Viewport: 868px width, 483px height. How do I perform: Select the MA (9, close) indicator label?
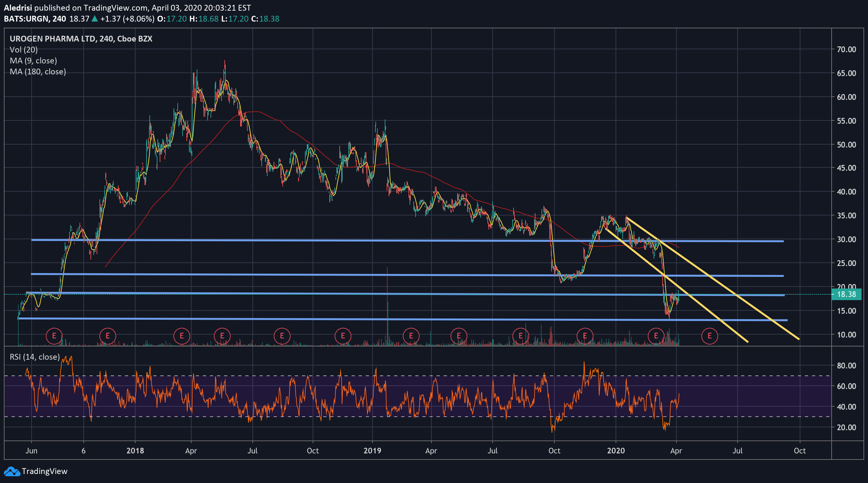[x=33, y=61]
